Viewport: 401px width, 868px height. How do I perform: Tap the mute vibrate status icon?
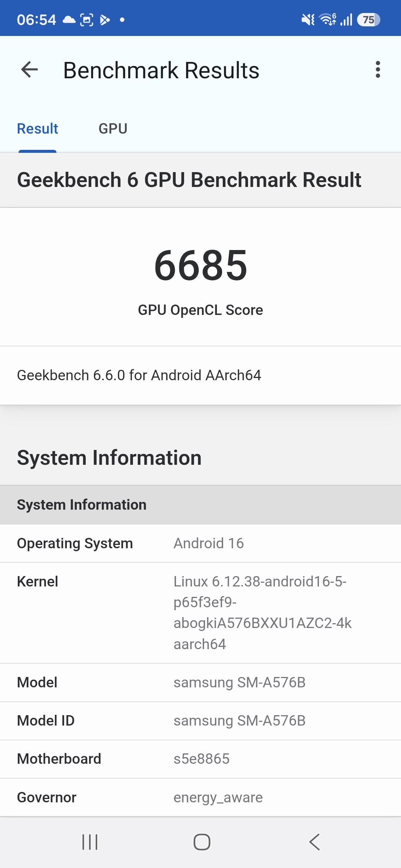308,20
